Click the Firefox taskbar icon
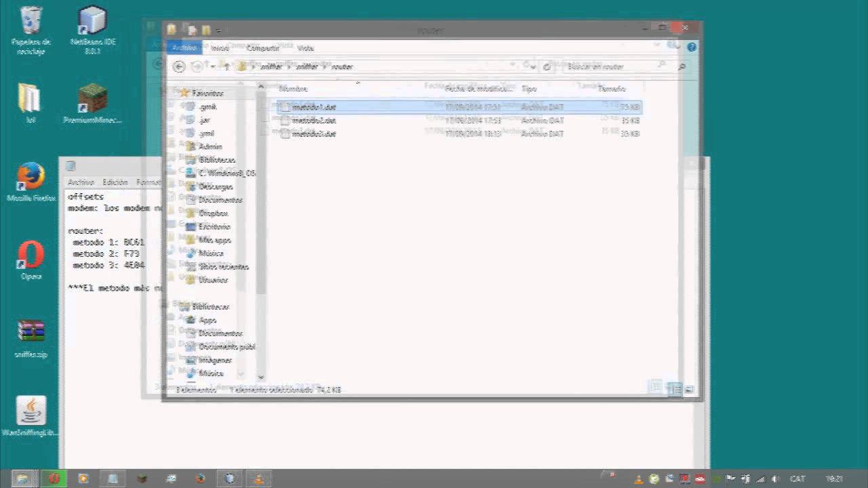The height and width of the screenshot is (488, 868). pyautogui.click(x=200, y=479)
